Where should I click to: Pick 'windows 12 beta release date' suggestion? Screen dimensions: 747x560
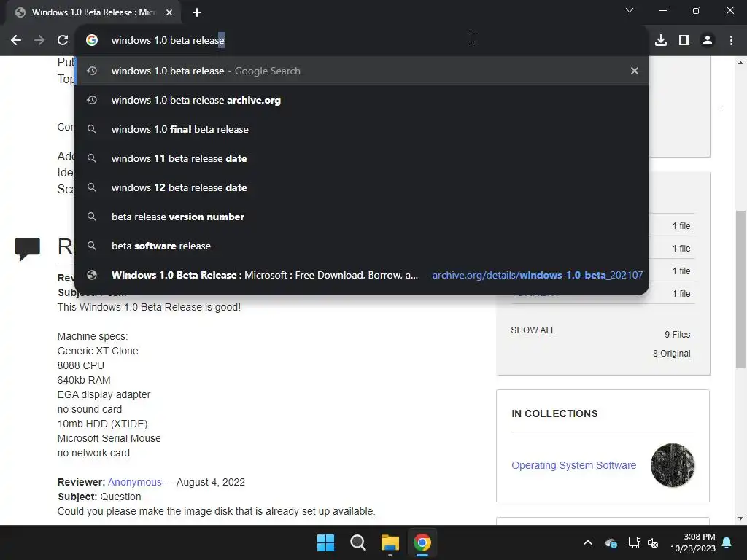point(362,187)
